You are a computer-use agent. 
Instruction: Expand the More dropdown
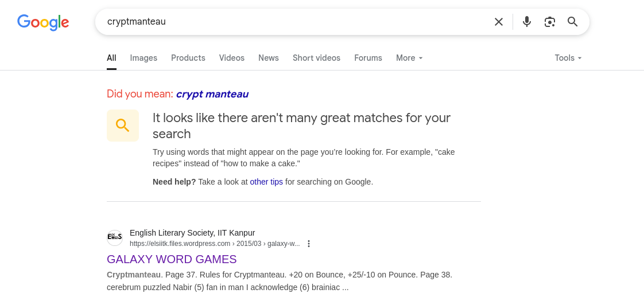(409, 58)
